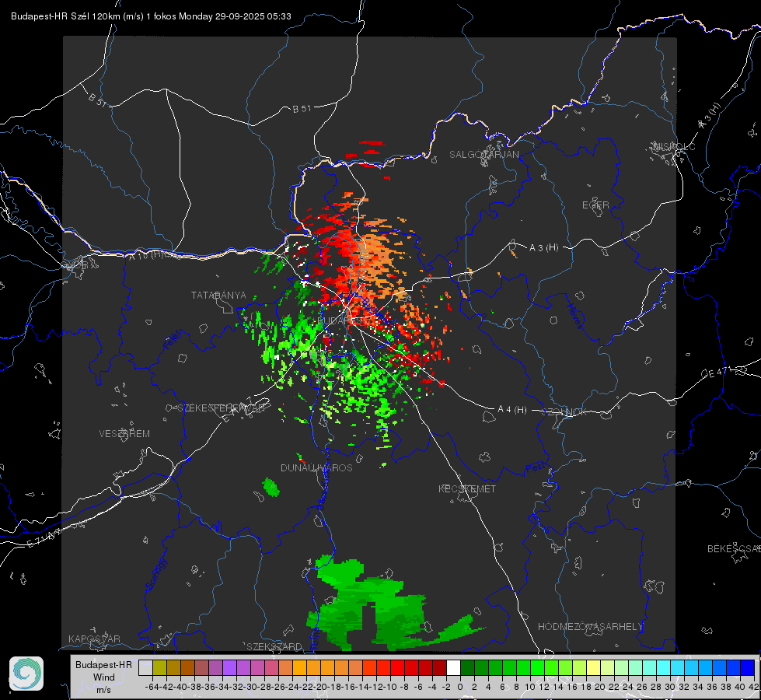
Task: Click the KECSKEMÉT city label
Action: coord(467,489)
